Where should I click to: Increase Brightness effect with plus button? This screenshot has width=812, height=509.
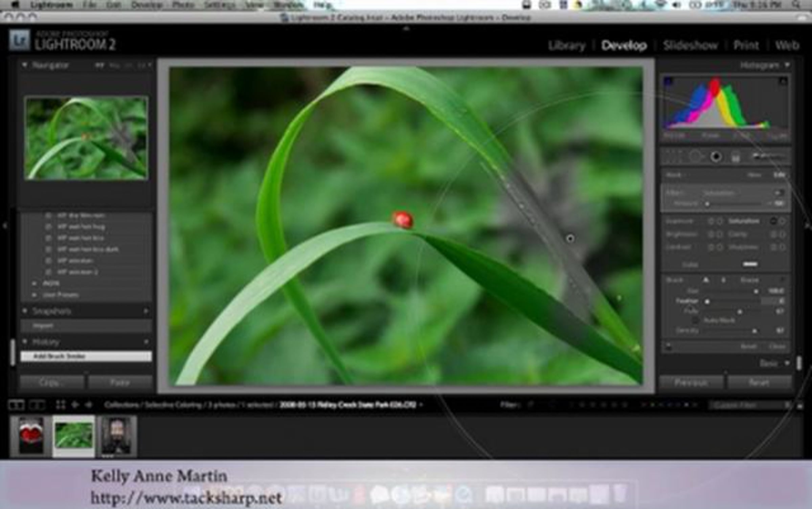720,234
